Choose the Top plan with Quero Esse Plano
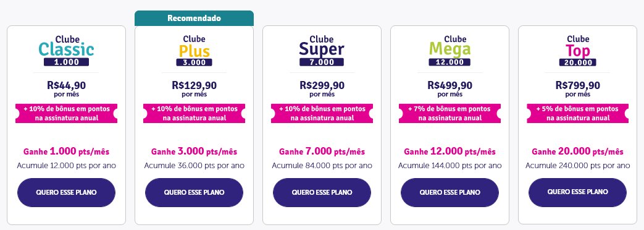644x230 pixels. (x=577, y=192)
